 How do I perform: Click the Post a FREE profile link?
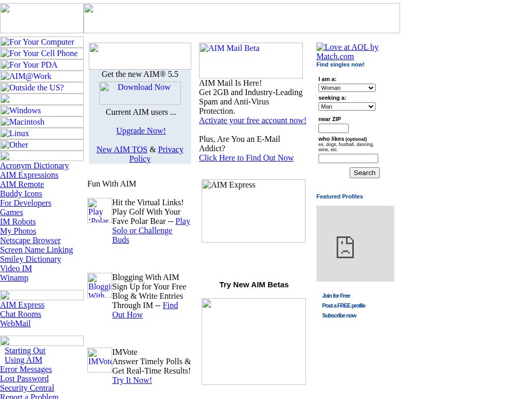[x=344, y=305]
